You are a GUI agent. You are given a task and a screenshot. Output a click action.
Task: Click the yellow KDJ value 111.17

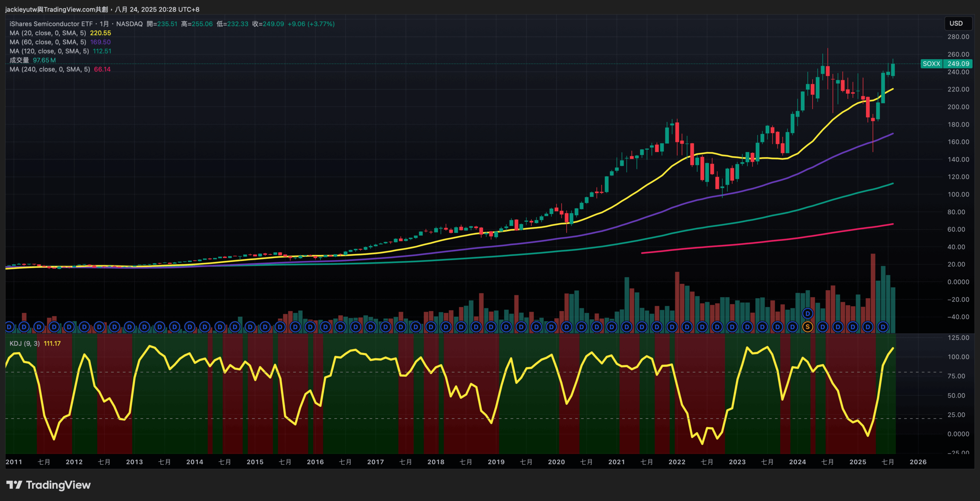point(52,343)
